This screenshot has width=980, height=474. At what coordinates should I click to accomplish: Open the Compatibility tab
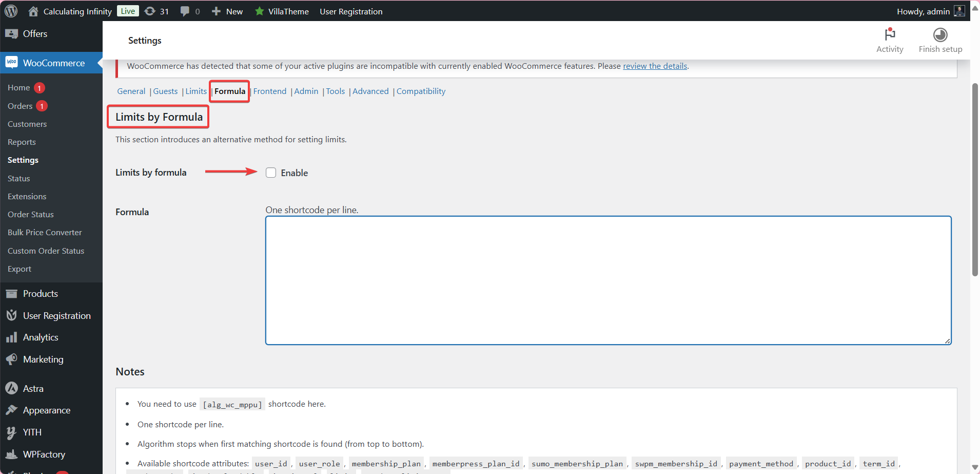(x=421, y=91)
